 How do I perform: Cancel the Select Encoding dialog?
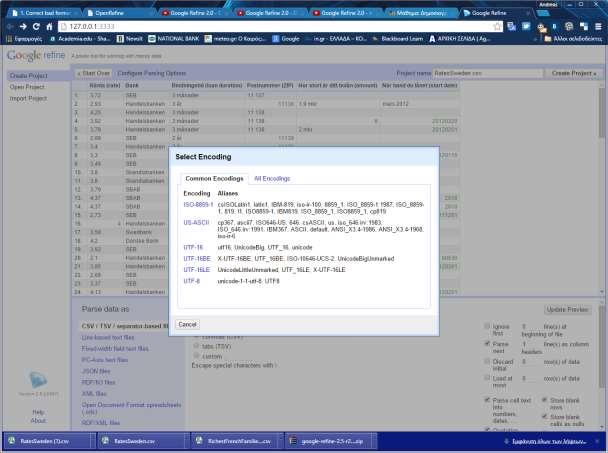coord(187,325)
